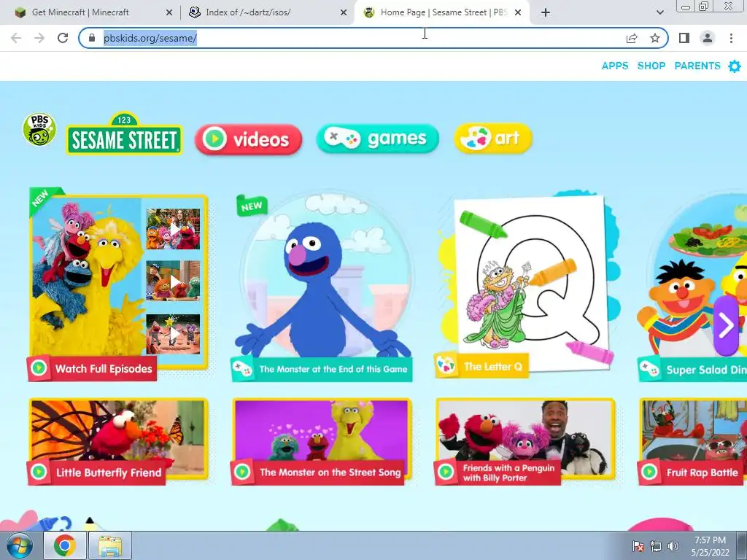Open Action Center flag in system tray

coord(638,546)
